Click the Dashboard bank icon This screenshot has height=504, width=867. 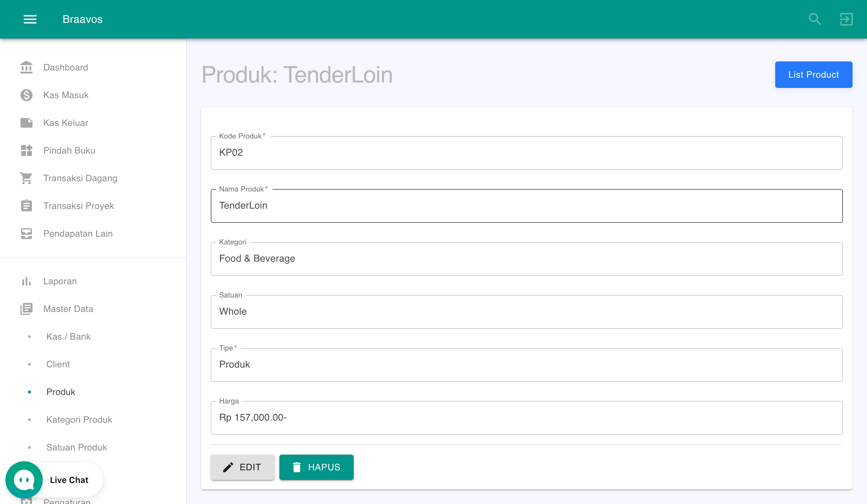26,67
